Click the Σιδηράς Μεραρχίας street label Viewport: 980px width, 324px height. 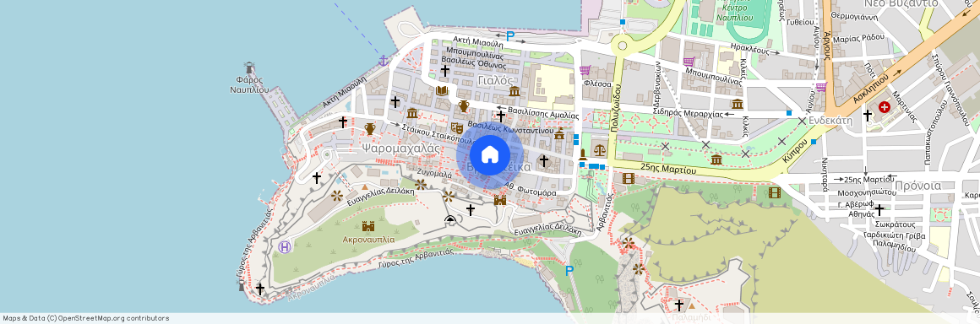point(689,114)
